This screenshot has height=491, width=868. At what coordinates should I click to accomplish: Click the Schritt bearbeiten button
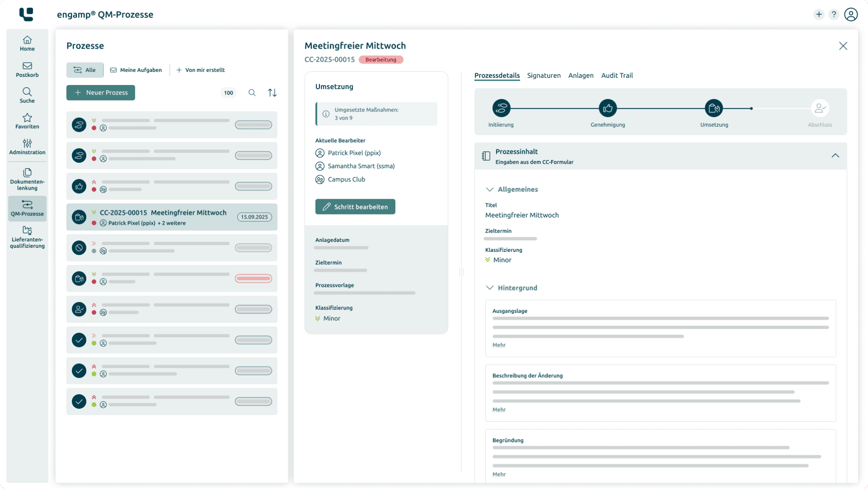pyautogui.click(x=355, y=206)
